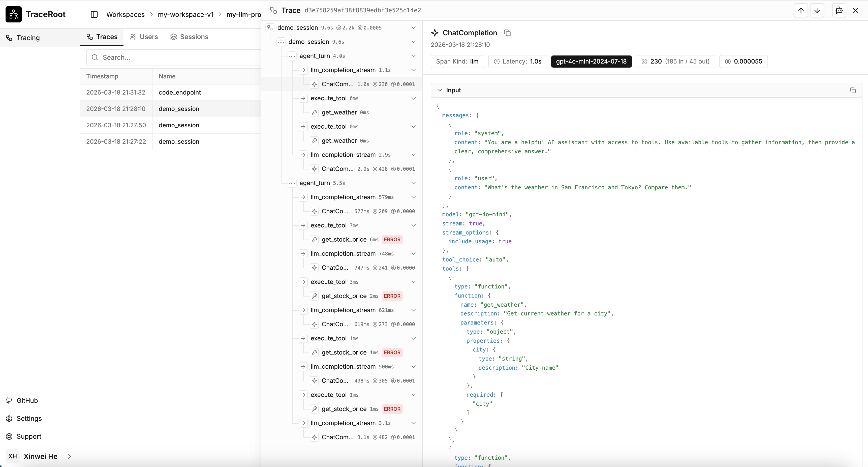Collapse the agent_turn 5.5s node
Screen dimensions: 868x467
tap(413, 183)
